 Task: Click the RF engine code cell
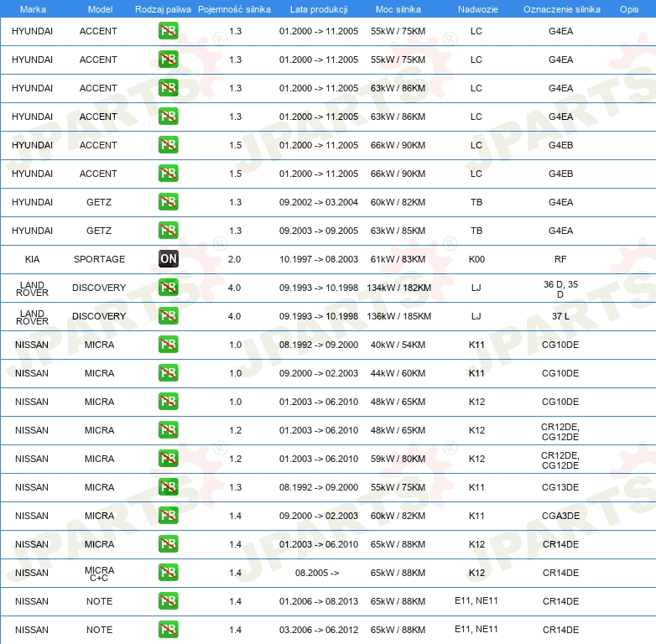(560, 259)
